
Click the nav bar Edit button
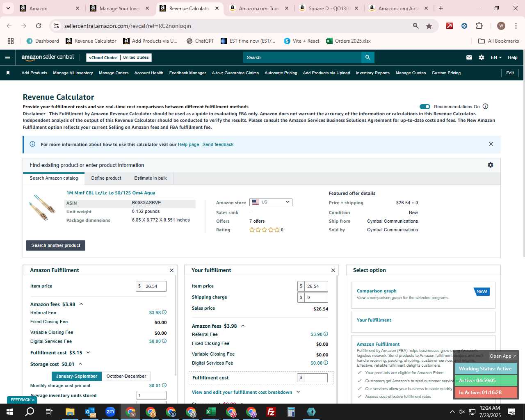(510, 73)
